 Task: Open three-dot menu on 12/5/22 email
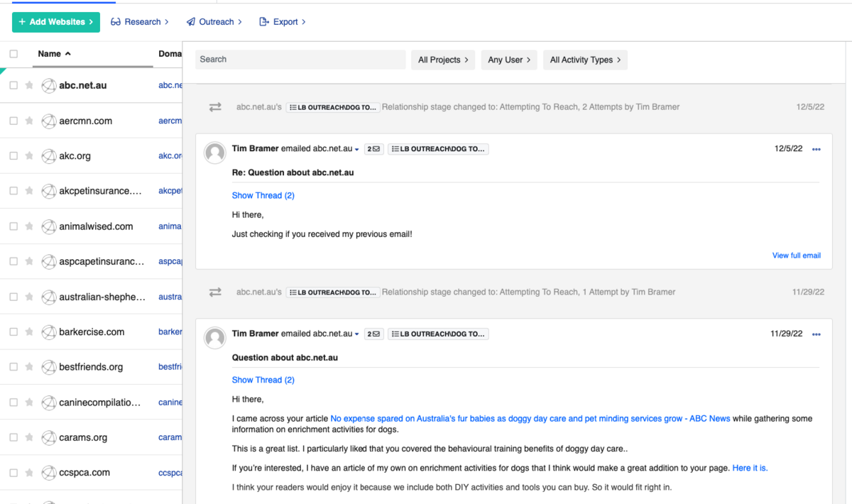816,149
